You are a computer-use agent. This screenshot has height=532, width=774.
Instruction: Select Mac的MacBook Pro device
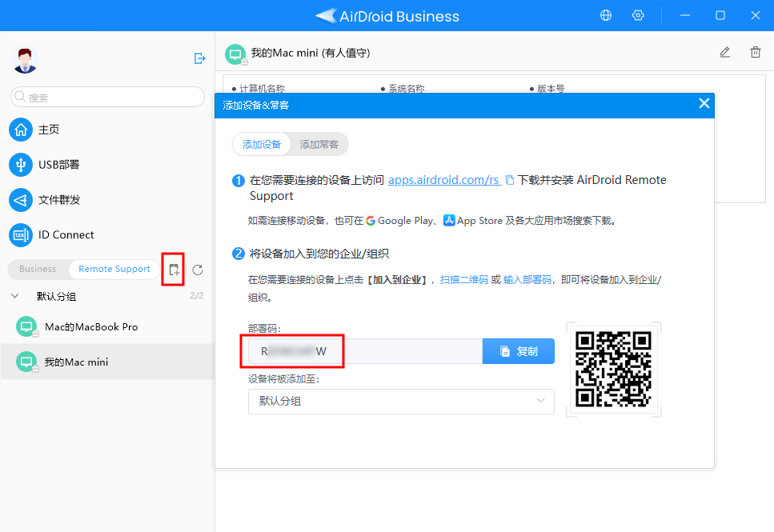pos(107,326)
